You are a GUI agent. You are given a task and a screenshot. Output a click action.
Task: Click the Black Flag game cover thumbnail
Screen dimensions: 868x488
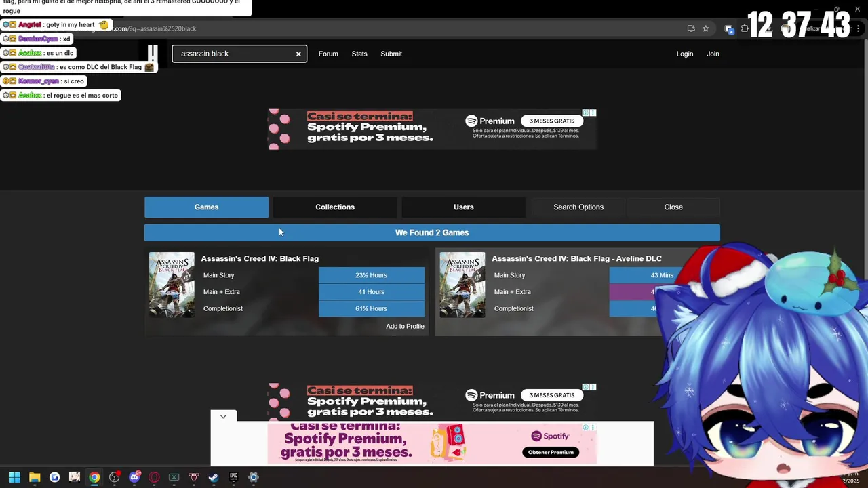[172, 285]
